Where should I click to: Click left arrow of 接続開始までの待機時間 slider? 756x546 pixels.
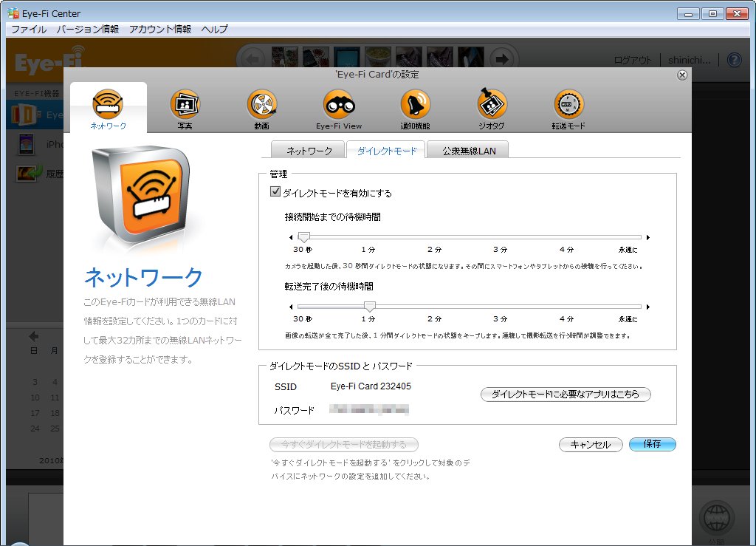[291, 237]
